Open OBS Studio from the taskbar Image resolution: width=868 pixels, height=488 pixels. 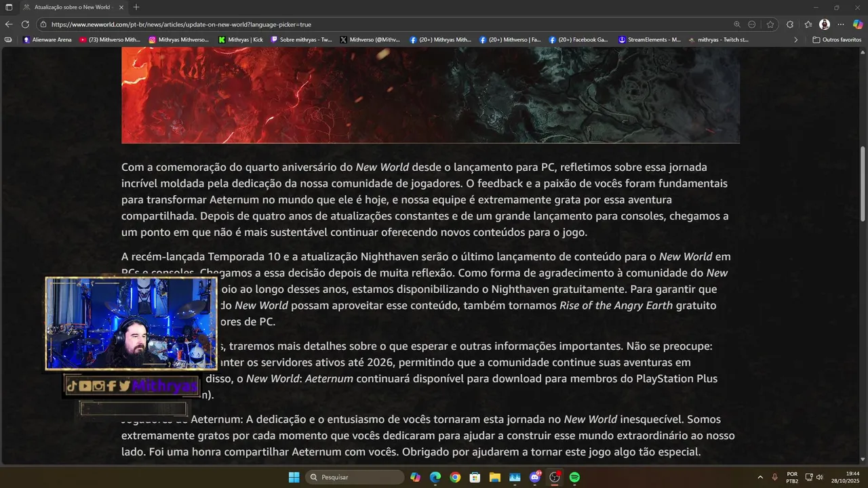click(x=555, y=477)
